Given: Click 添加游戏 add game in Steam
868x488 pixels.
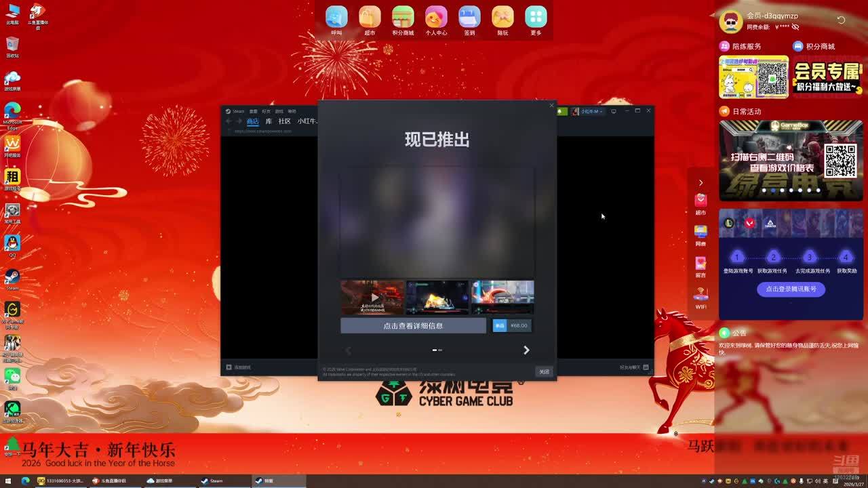Looking at the screenshot, I should point(239,367).
